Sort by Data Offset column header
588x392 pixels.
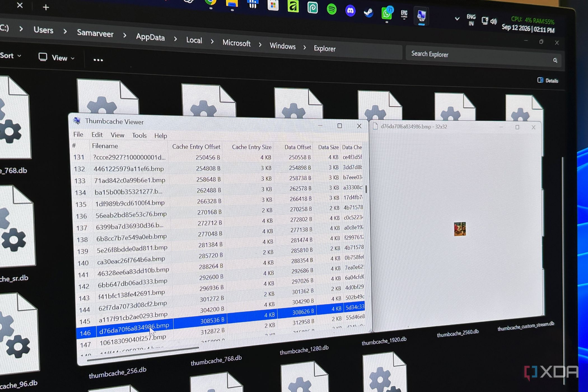(298, 147)
